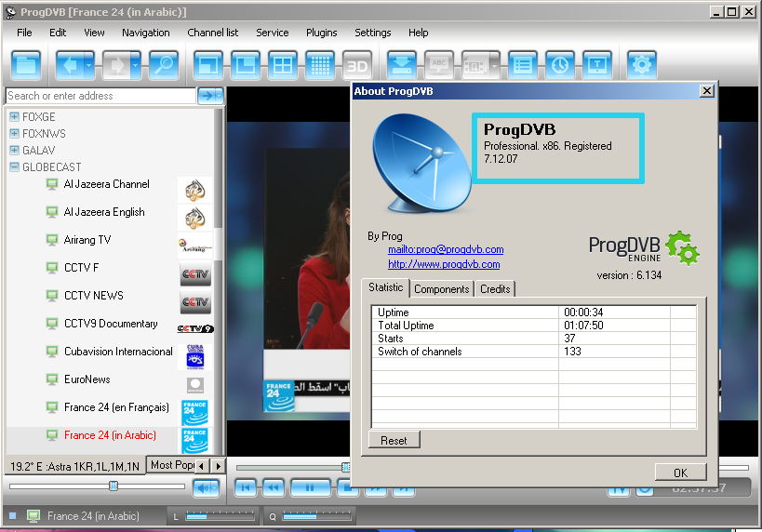Image resolution: width=762 pixels, height=532 pixels.
Task: Click the CCTV9 Documentary logo thumbnail
Action: click(194, 329)
